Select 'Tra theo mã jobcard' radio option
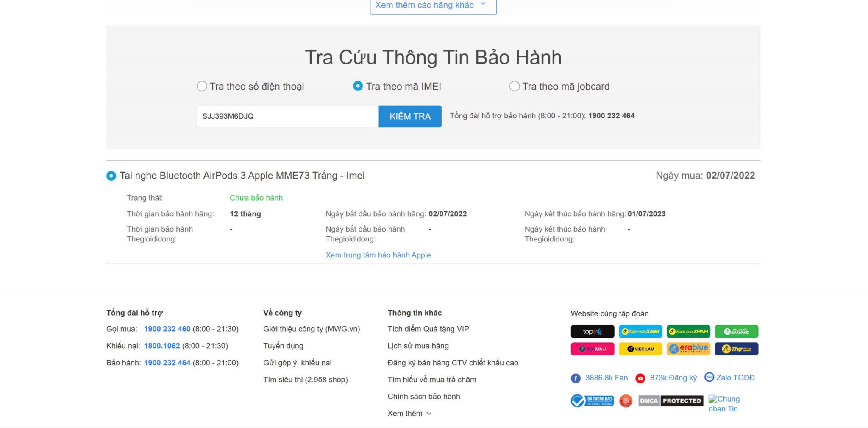Image resolution: width=868 pixels, height=428 pixels. [515, 87]
